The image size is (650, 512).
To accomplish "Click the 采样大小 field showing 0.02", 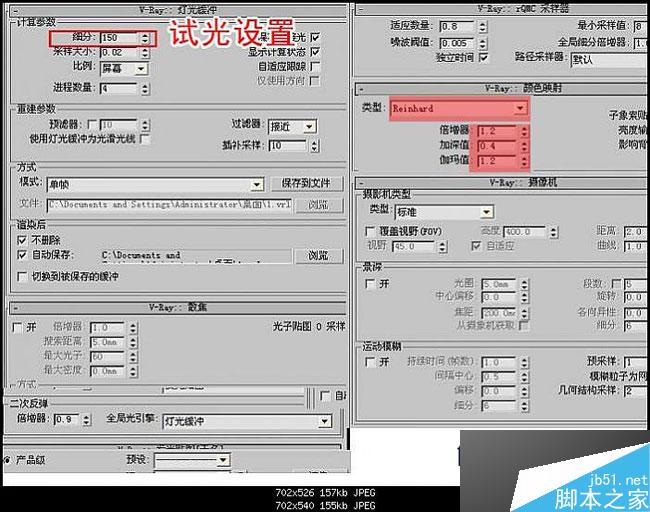I will [x=119, y=53].
